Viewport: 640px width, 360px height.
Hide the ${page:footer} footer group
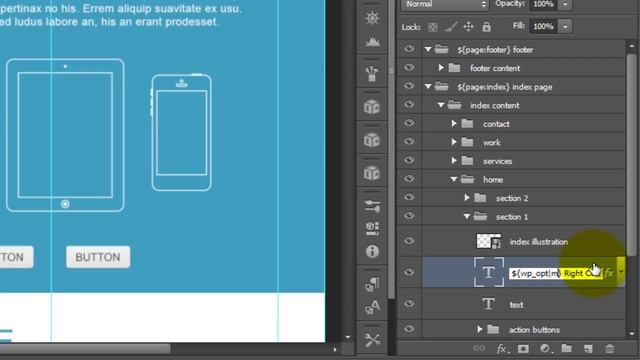click(409, 49)
